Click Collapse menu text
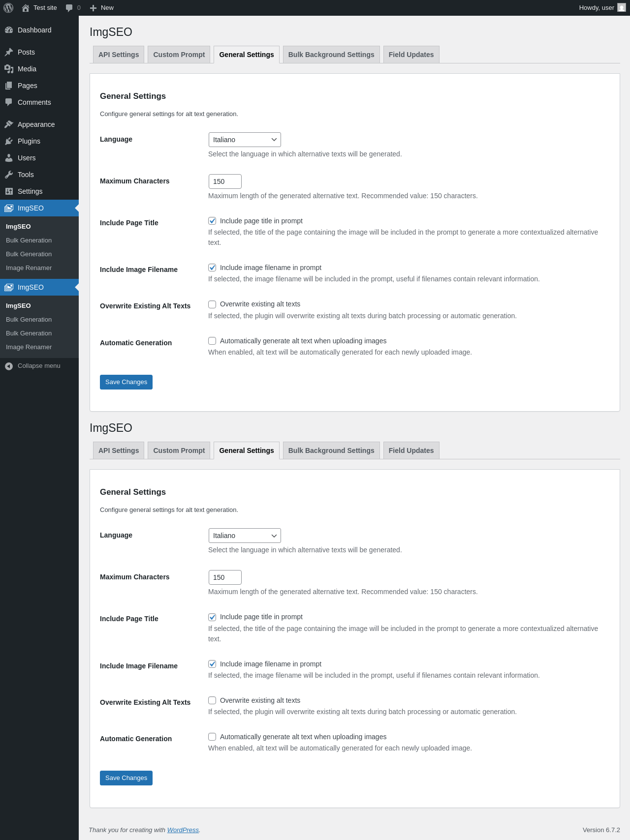Viewport: 630px width, 840px height. point(39,366)
